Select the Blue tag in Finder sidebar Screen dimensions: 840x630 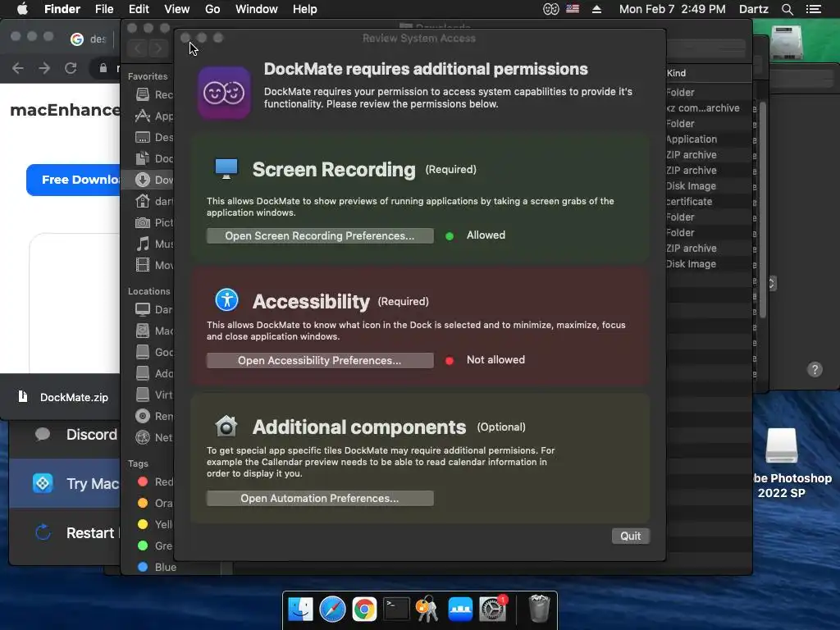[157, 567]
